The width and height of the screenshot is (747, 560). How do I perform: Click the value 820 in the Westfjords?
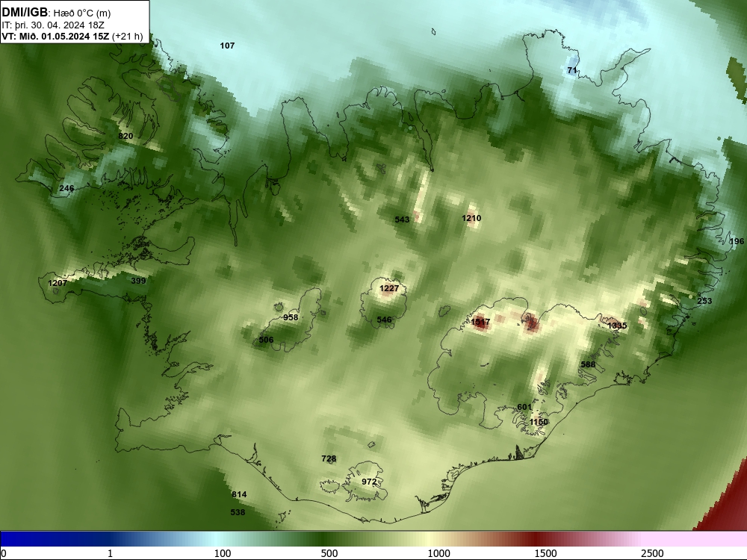coord(125,136)
